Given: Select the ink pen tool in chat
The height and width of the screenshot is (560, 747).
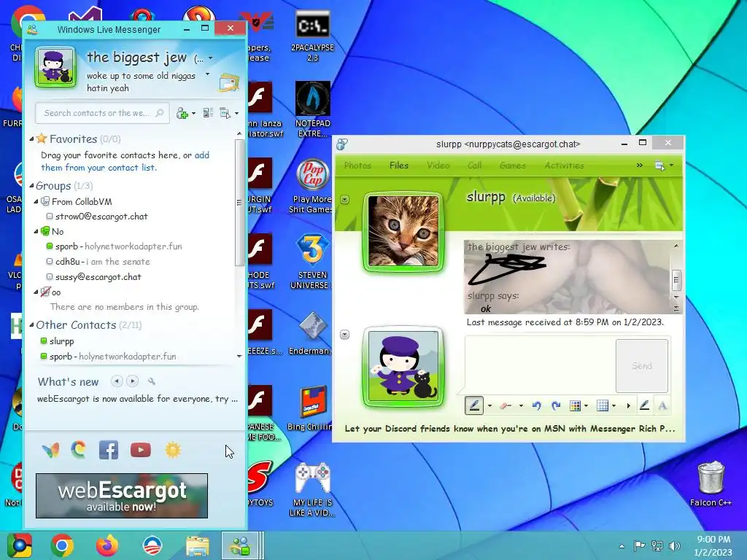Looking at the screenshot, I should [474, 405].
